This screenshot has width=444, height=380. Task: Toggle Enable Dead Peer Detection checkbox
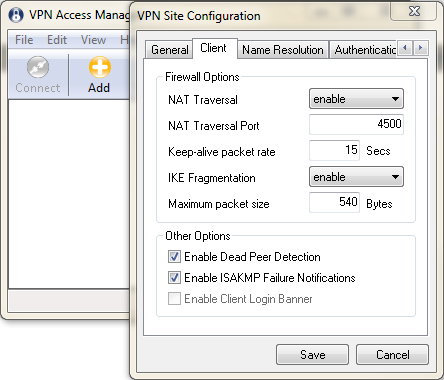coord(174,257)
